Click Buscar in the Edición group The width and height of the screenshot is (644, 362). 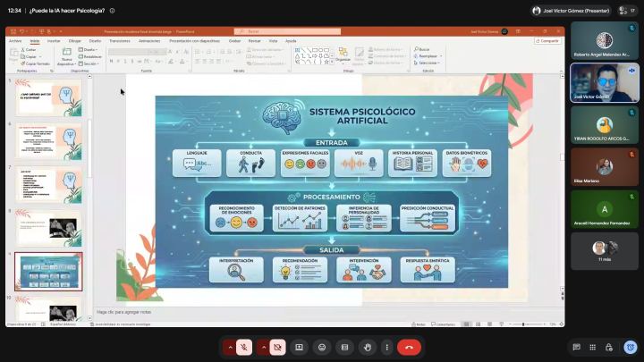(422, 49)
